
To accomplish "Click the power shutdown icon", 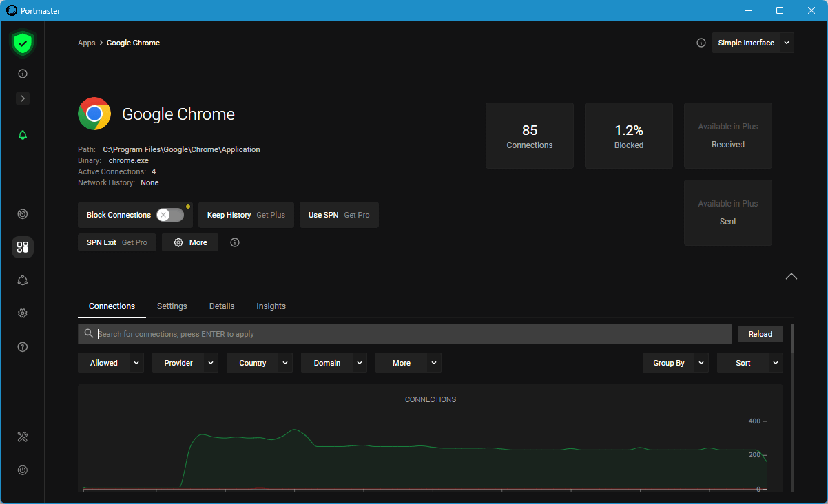I will click(x=23, y=470).
